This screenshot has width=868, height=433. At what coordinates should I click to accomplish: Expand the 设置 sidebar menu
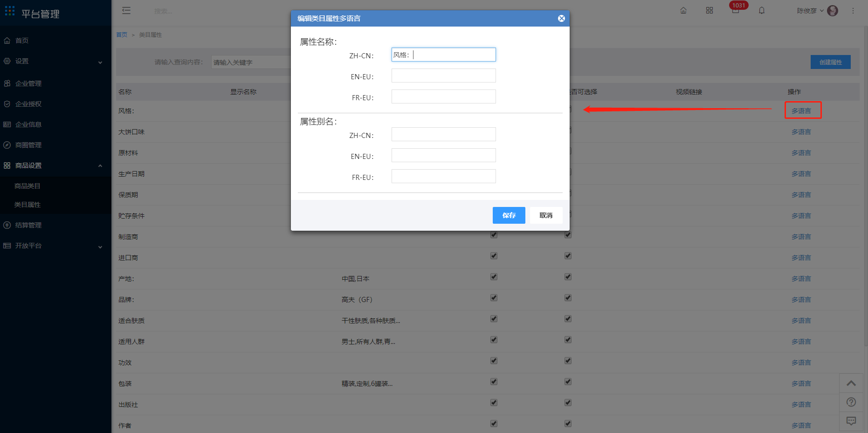(x=55, y=61)
